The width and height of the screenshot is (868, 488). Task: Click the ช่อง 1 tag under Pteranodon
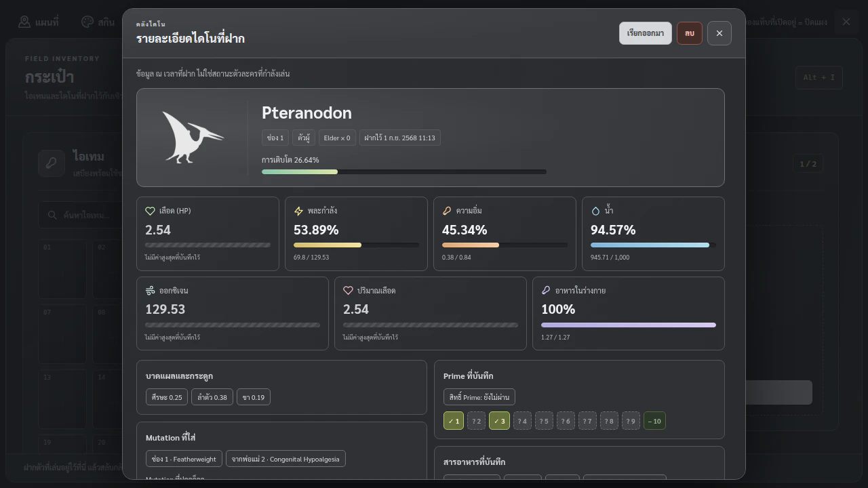(x=275, y=138)
